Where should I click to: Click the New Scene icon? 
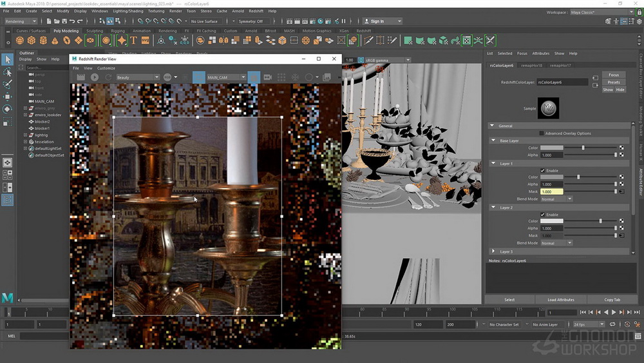(x=49, y=21)
